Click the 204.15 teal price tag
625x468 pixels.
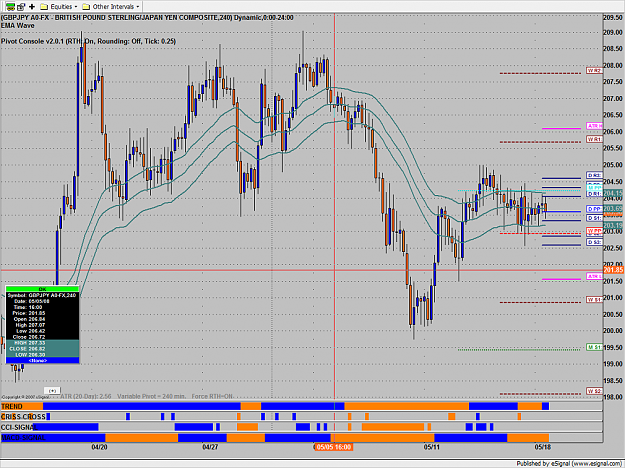(613, 194)
